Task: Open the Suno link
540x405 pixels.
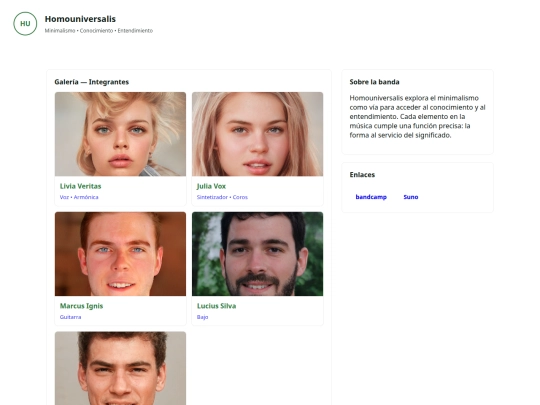Action: tap(411, 197)
